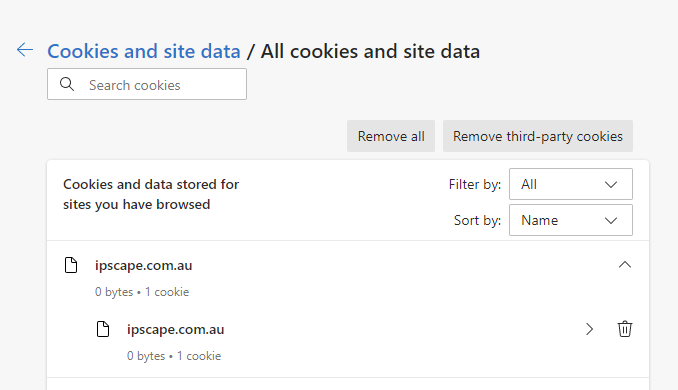Click the Remove all button

pyautogui.click(x=391, y=136)
